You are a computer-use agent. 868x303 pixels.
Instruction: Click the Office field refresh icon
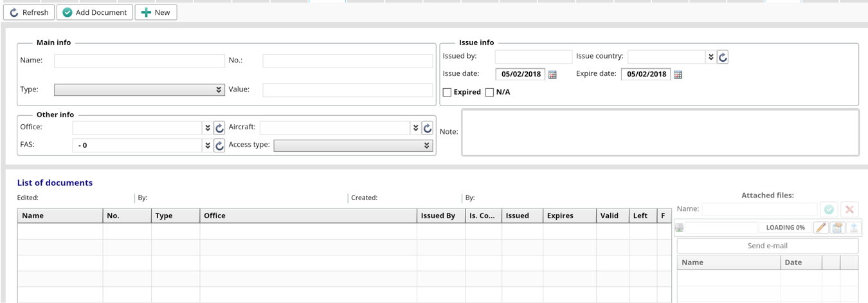point(219,128)
